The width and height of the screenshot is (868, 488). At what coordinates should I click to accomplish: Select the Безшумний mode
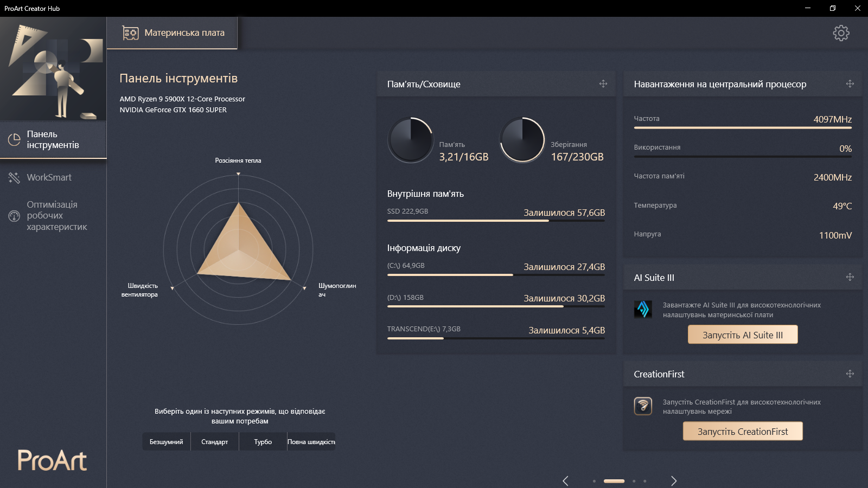(x=166, y=441)
